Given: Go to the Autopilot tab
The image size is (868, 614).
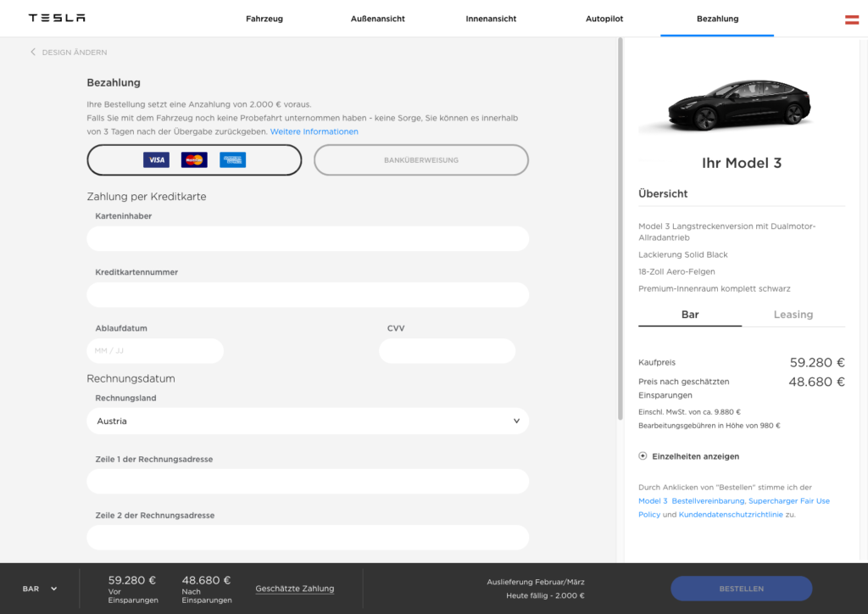Looking at the screenshot, I should 604,19.
